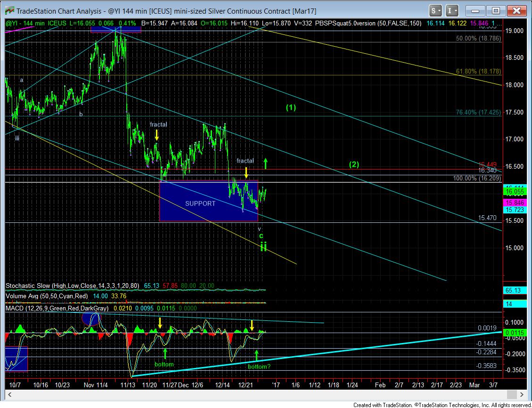Click the right arrow of horizontal scrollbar
The height and width of the screenshot is (408, 532).
(x=522, y=394)
